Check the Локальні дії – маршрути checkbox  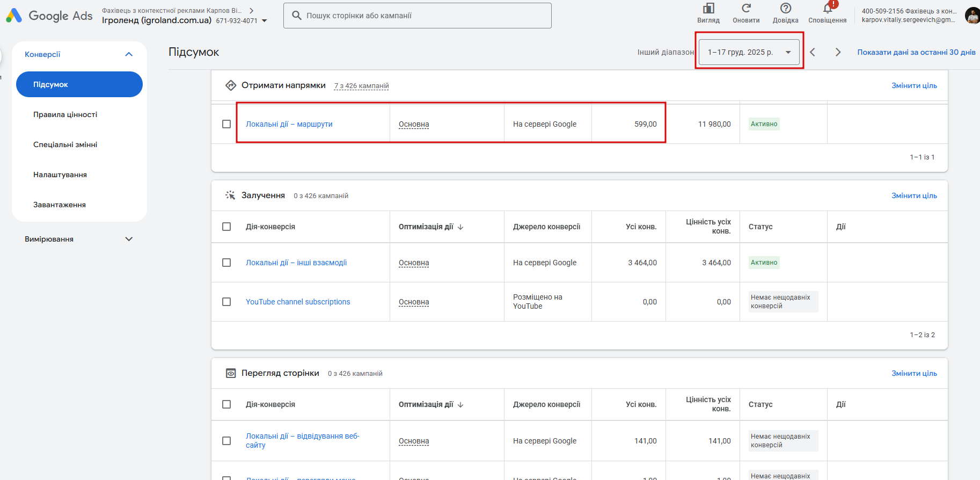point(226,124)
